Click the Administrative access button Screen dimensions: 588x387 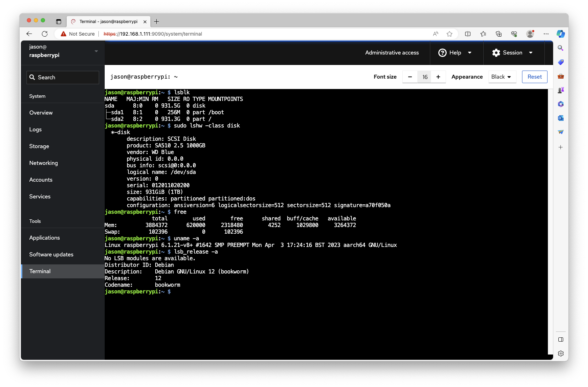click(x=392, y=53)
